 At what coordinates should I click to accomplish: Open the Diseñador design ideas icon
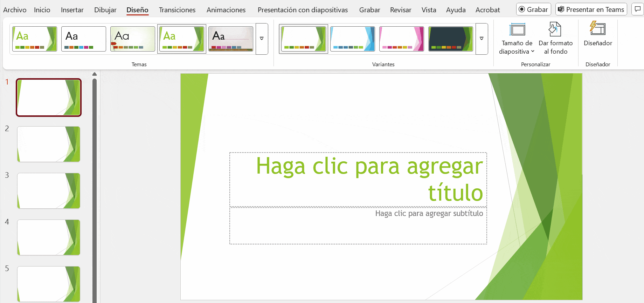coord(597,29)
